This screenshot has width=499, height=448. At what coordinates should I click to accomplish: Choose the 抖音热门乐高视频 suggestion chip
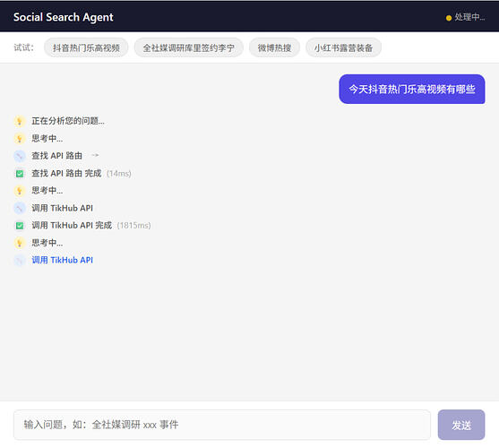point(86,47)
